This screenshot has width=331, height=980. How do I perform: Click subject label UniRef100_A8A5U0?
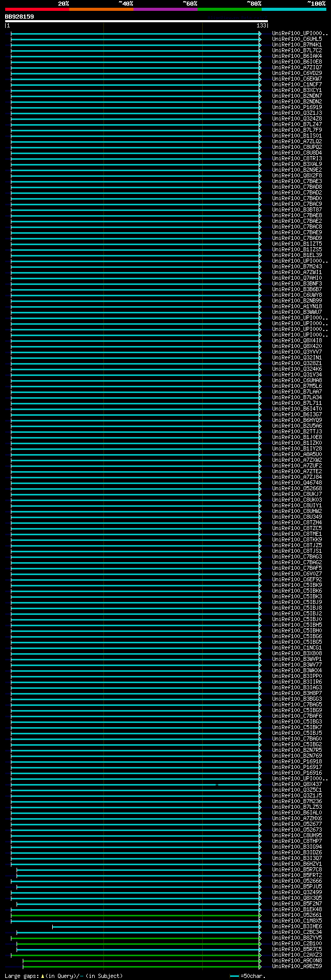click(297, 454)
